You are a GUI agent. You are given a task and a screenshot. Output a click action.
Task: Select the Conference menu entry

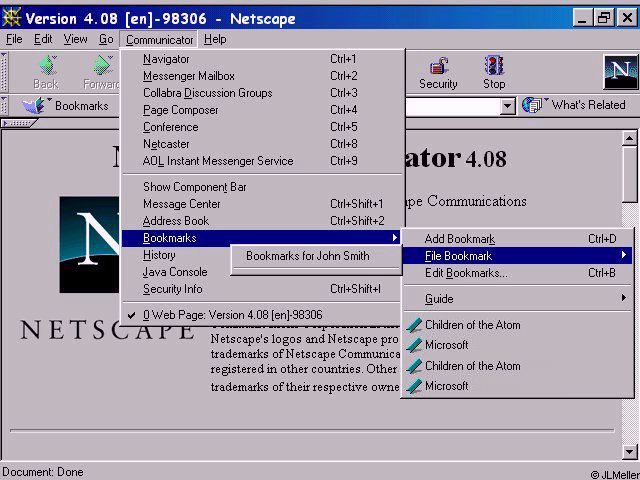pos(261,127)
